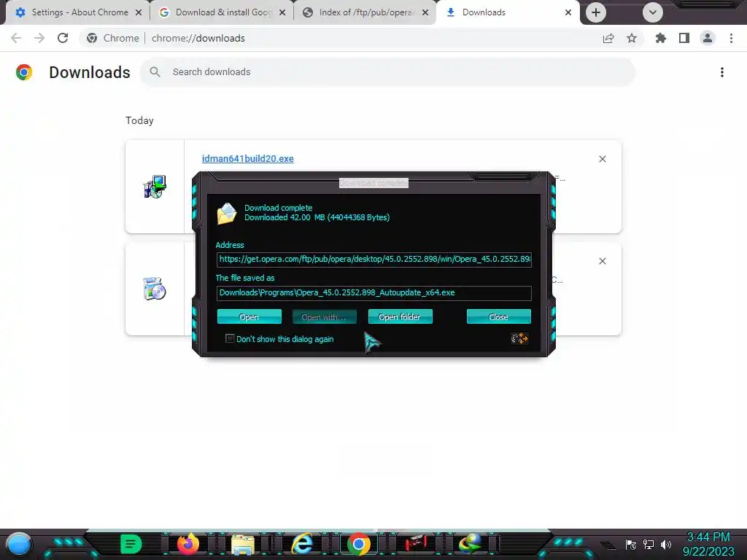Image resolution: width=747 pixels, height=560 pixels.
Task: Click the dialog's bottom-right settings icon
Action: tap(519, 338)
